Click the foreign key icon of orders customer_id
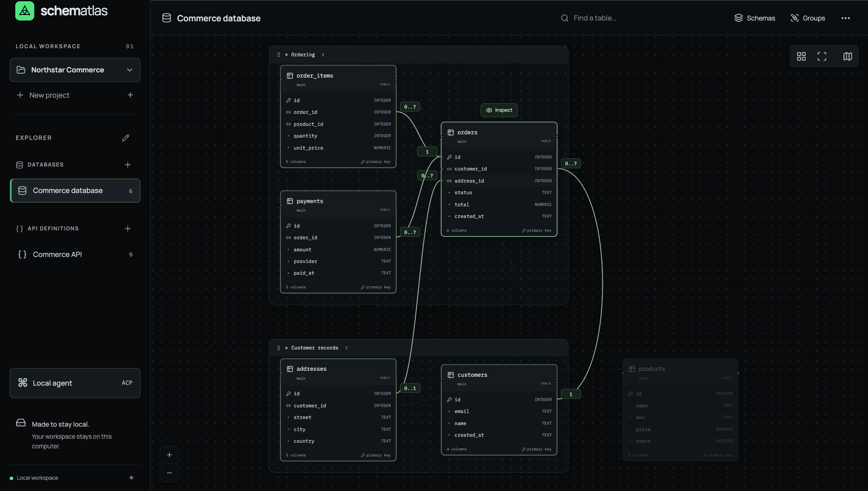868x491 pixels. tap(449, 169)
